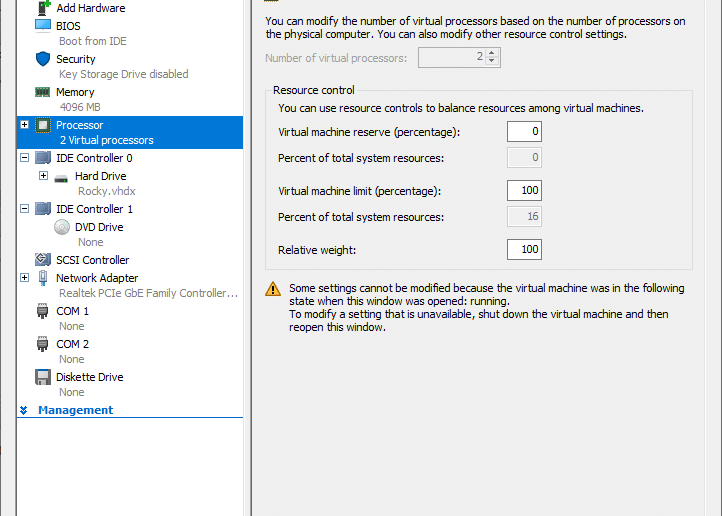
Task: Select the COM 1 label
Action: point(72,311)
